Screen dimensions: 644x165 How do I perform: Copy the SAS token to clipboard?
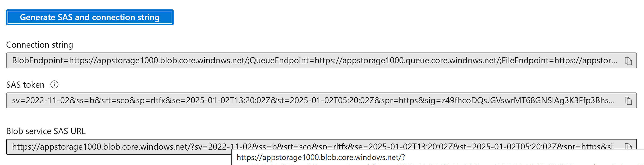tap(628, 101)
